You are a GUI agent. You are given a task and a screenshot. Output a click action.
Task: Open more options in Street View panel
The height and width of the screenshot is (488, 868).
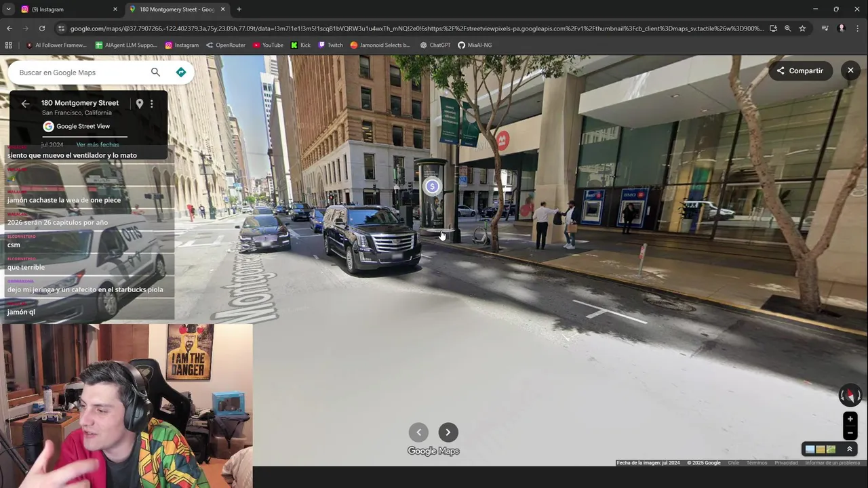(x=152, y=104)
